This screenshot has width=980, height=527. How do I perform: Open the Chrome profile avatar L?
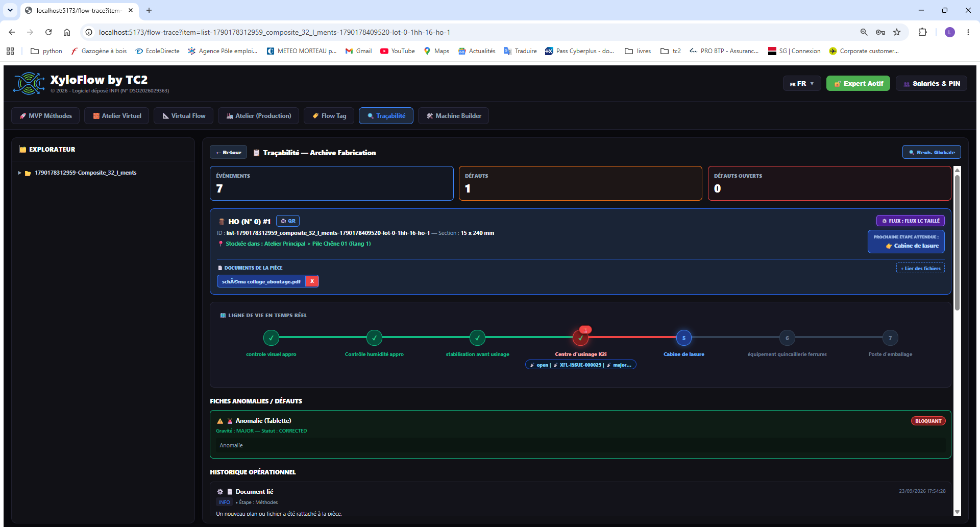(x=950, y=32)
